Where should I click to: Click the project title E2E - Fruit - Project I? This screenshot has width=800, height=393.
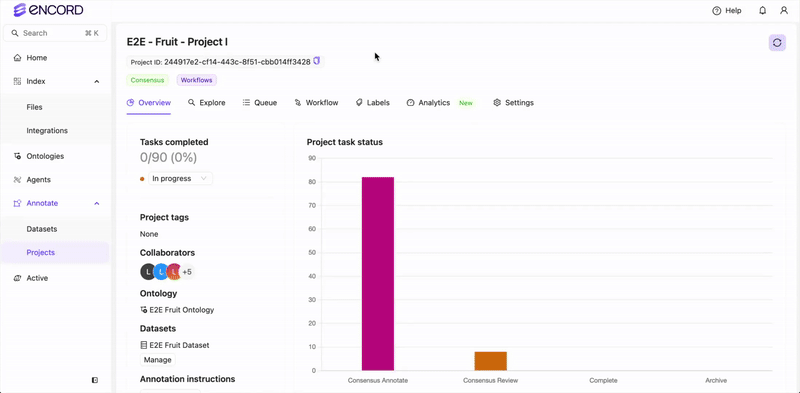(x=177, y=42)
